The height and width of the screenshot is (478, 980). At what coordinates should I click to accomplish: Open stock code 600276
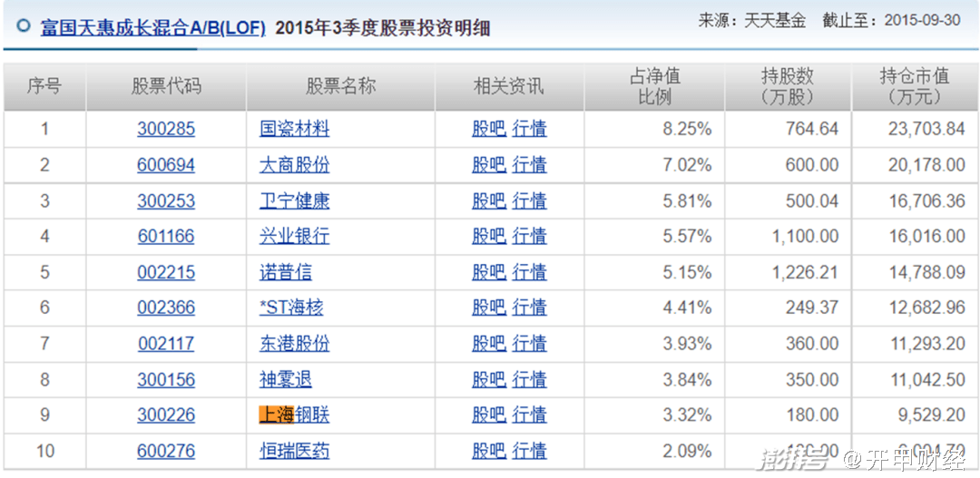pos(166,451)
